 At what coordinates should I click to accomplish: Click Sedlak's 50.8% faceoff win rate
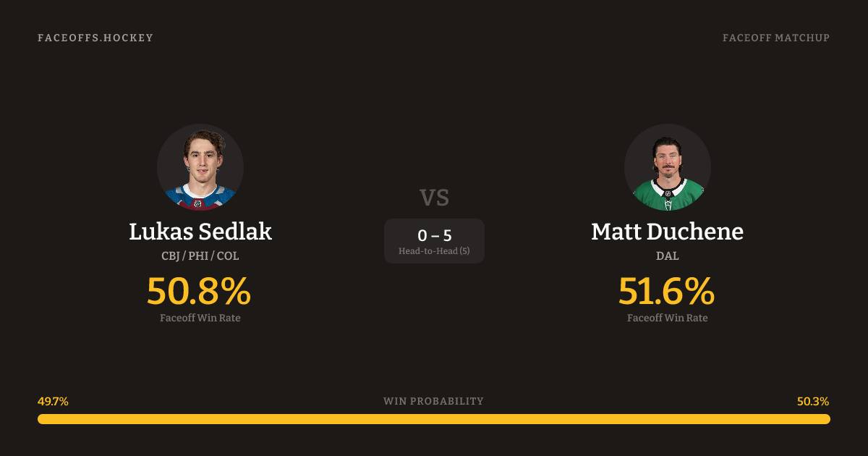coord(199,291)
